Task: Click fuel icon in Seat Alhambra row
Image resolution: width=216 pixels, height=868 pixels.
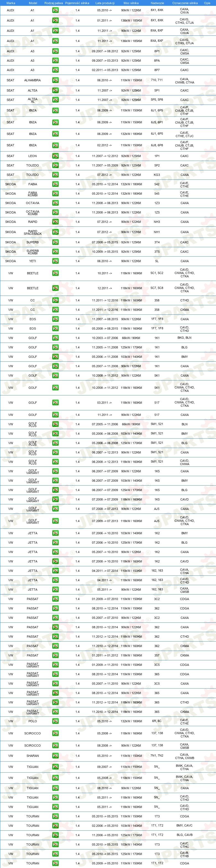Action: tap(55, 80)
